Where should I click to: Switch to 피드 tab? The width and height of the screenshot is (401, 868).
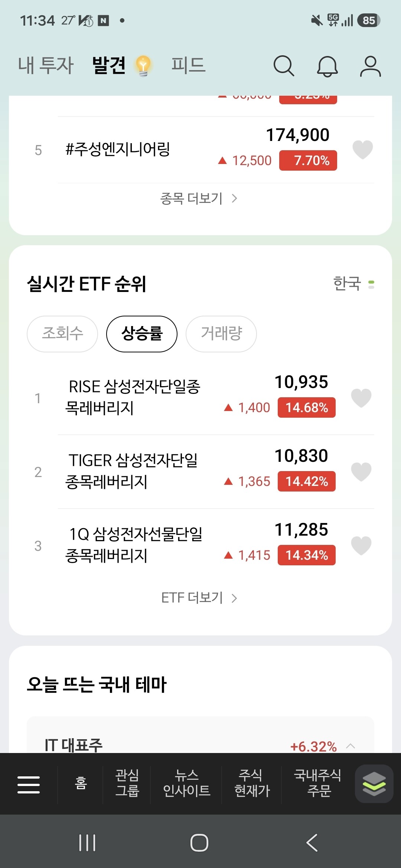point(188,65)
